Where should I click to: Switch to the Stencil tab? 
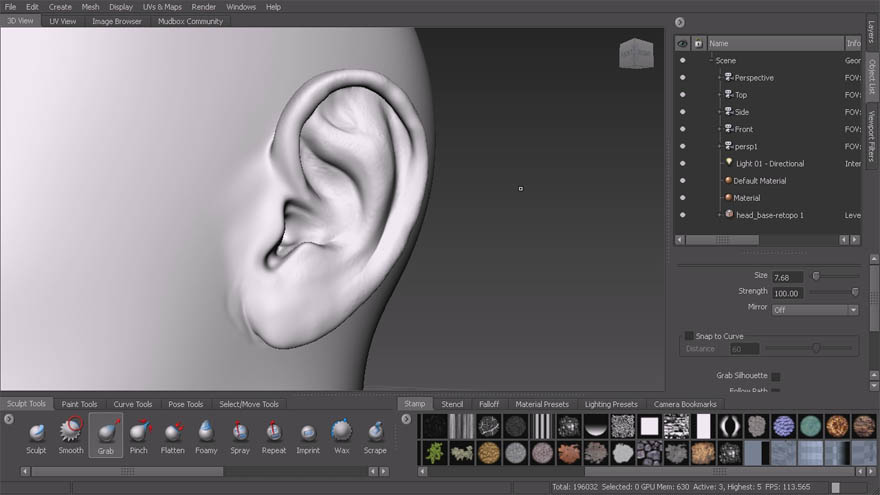[452, 404]
